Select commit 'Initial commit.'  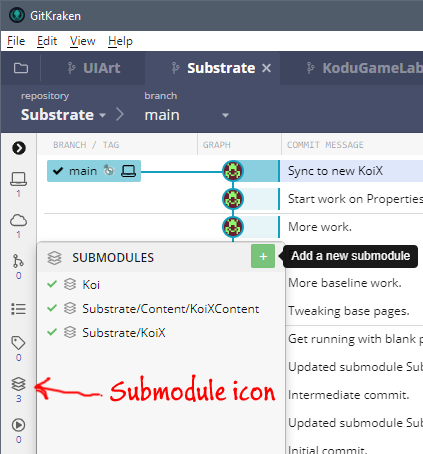point(328,450)
